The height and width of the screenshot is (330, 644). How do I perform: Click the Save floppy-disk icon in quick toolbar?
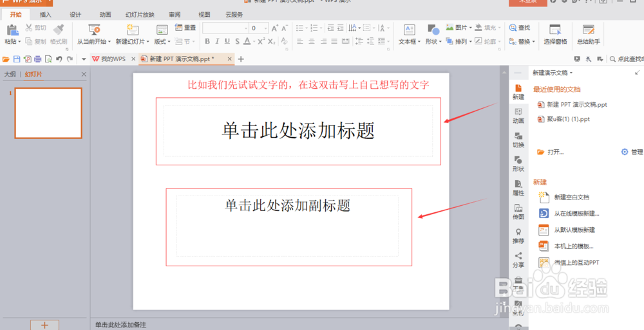17,59
